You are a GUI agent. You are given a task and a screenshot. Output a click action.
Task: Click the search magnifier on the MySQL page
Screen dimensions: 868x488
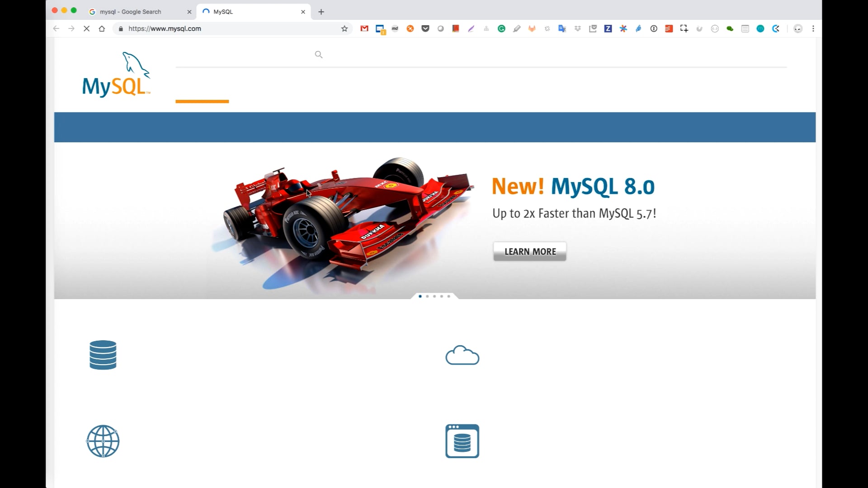(x=319, y=54)
